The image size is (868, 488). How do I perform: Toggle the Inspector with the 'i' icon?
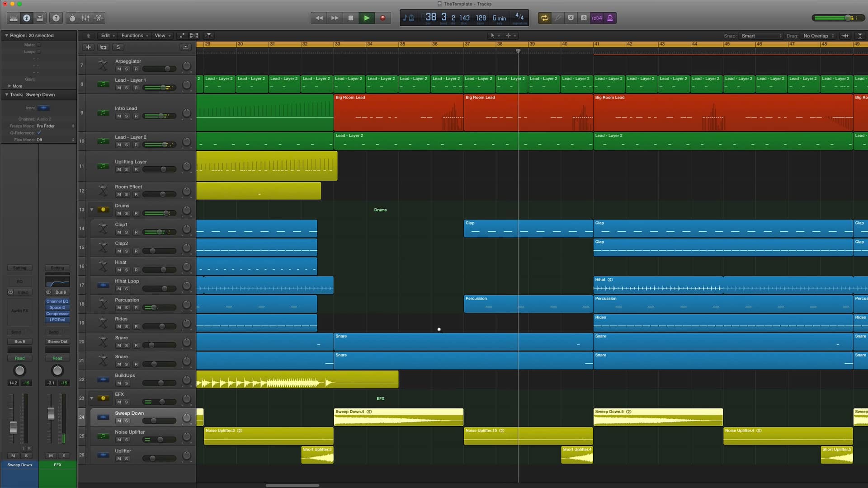pos(27,18)
